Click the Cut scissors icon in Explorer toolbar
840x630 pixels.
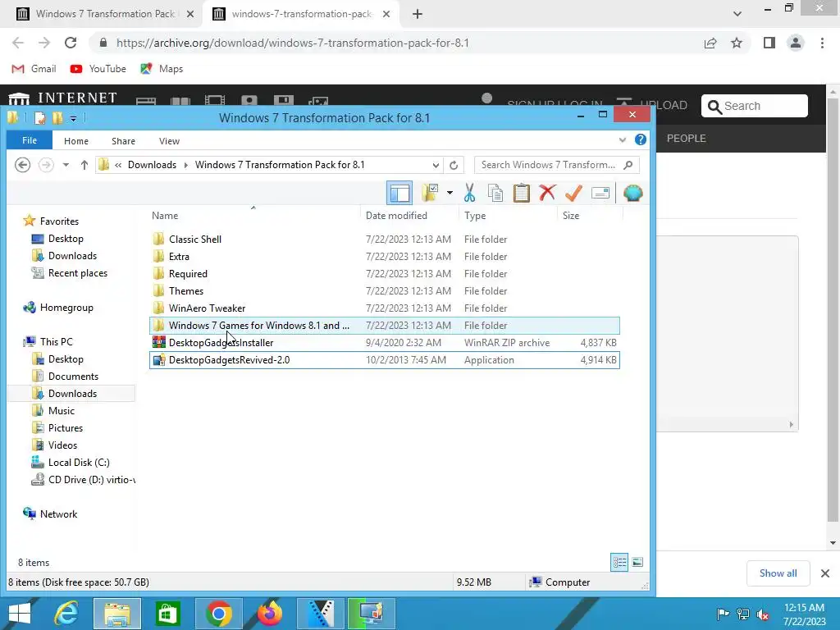pos(469,193)
